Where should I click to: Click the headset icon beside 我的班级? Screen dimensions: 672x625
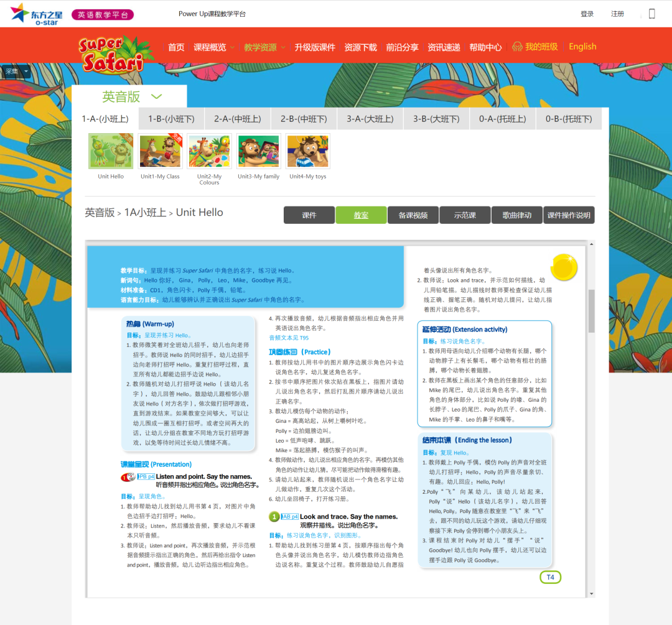[x=516, y=47]
